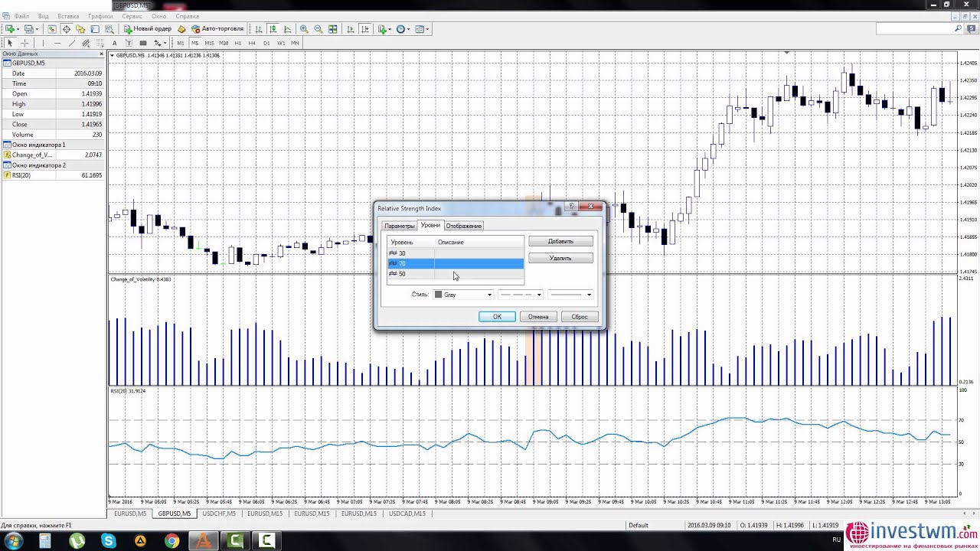Click the new chart icon in the toolbar
Viewport: 980px width, 551px height.
pos(9,29)
